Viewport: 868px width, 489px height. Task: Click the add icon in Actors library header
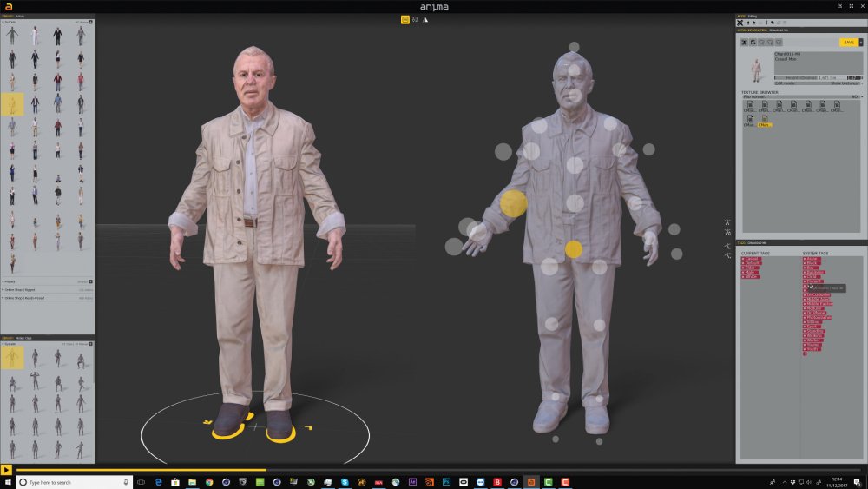(x=91, y=23)
